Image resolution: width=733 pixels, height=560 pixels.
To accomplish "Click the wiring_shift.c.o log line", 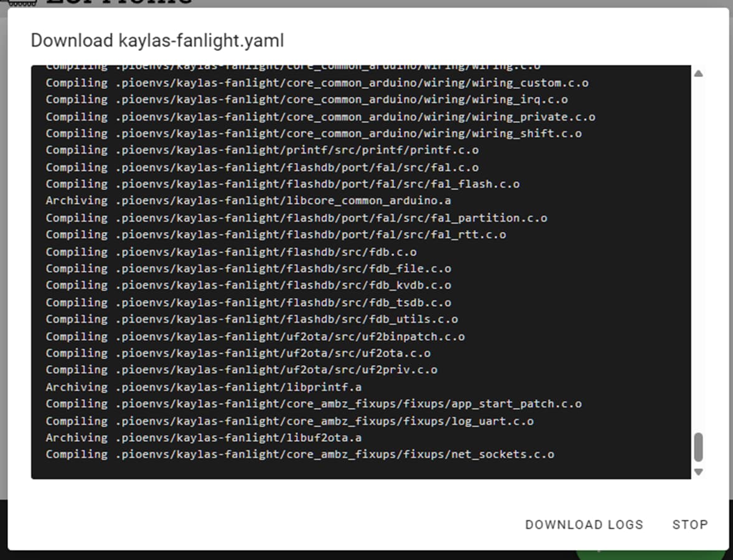I will [x=314, y=133].
